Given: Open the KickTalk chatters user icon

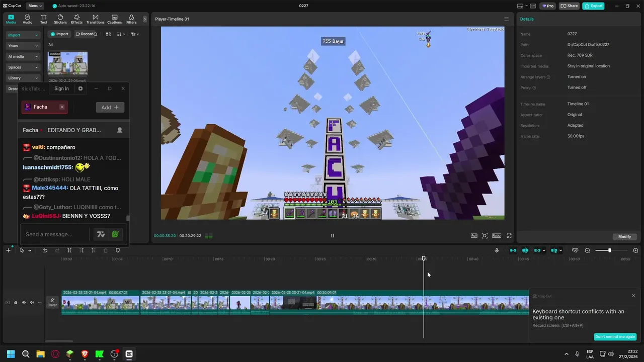Looking at the screenshot, I should 120,130.
